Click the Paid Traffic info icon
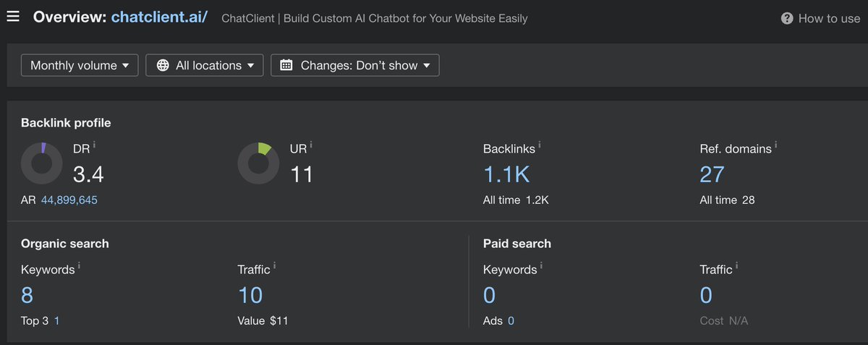The height and width of the screenshot is (345, 868). (736, 265)
